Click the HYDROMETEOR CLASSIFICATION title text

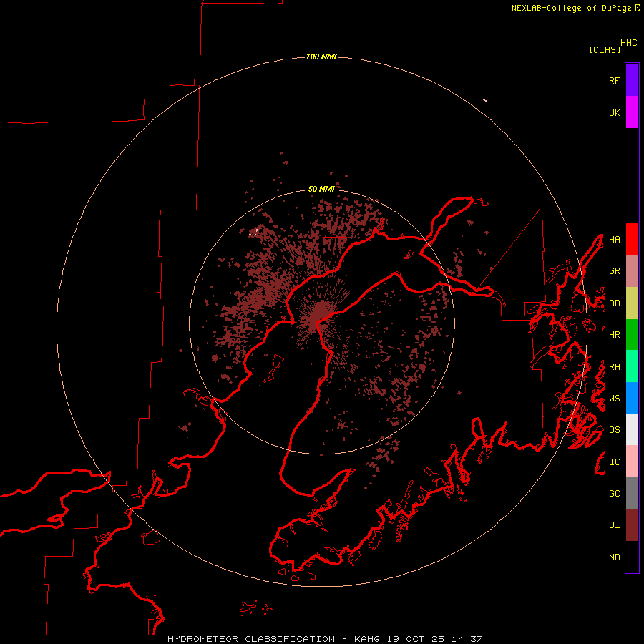point(251,639)
